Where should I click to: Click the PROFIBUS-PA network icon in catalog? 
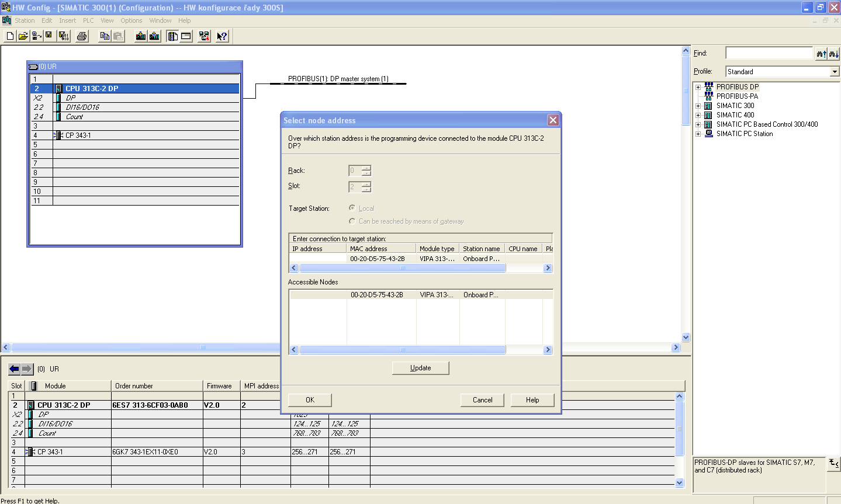pyautogui.click(x=709, y=96)
